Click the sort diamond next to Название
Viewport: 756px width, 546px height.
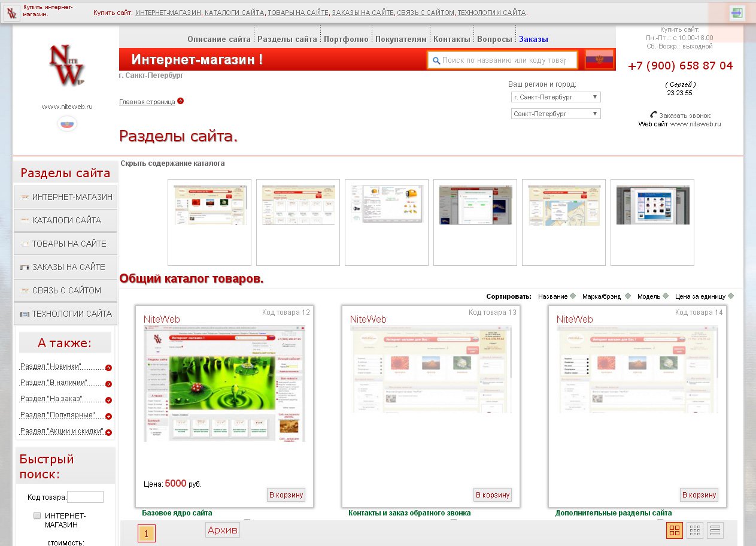pyautogui.click(x=573, y=296)
